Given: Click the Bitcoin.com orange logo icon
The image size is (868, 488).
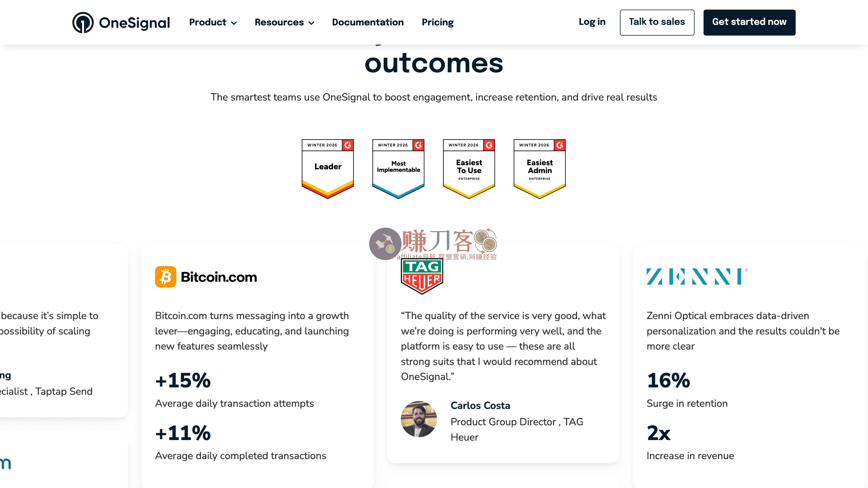Looking at the screenshot, I should [166, 277].
